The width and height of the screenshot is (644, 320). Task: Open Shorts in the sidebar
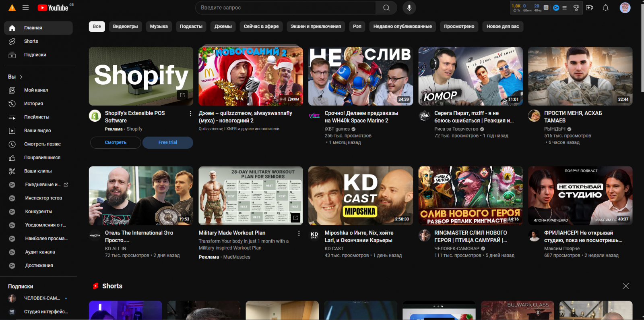31,41
